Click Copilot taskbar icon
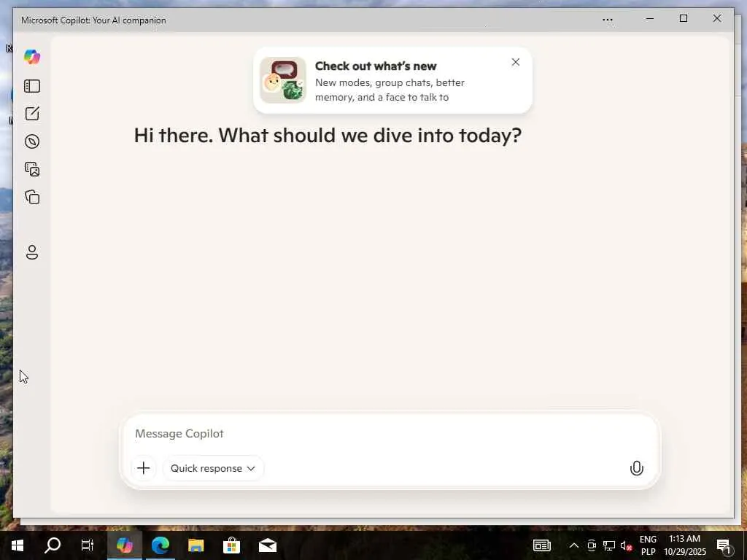 pos(124,545)
